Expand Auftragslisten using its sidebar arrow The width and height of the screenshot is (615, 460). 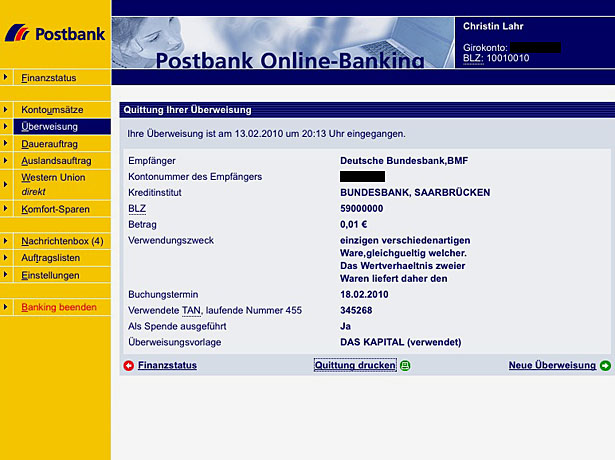6,258
